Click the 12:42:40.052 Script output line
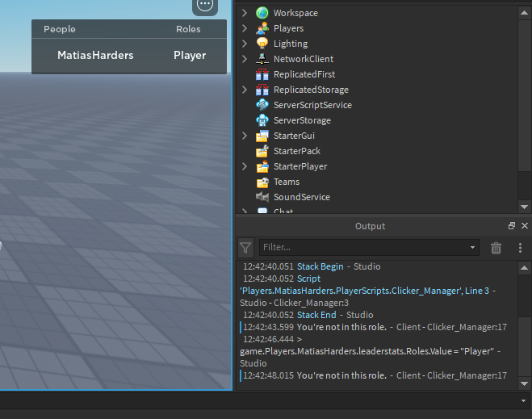The width and height of the screenshot is (532, 419). [282, 279]
